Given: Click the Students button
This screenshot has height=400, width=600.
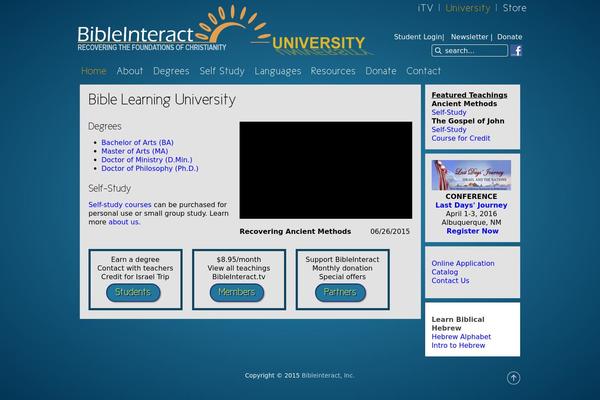Looking at the screenshot, I should tap(133, 292).
